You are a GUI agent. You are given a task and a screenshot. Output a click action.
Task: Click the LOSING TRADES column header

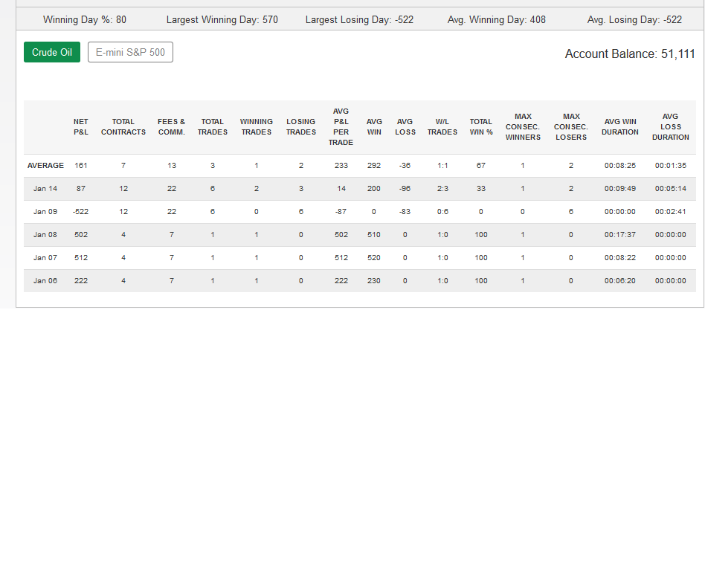pyautogui.click(x=300, y=127)
